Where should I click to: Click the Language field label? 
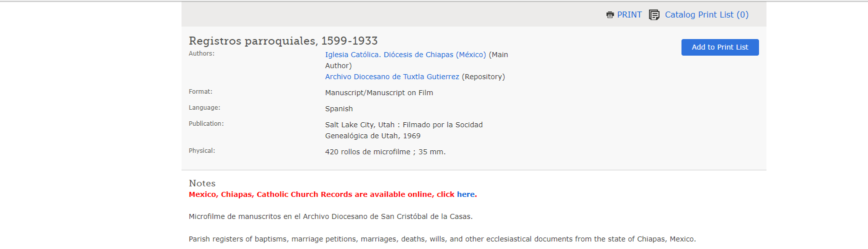[204, 108]
